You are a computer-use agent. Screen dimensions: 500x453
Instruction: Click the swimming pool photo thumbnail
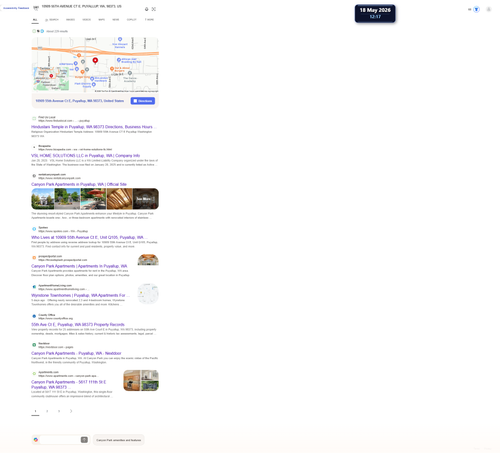(93, 199)
